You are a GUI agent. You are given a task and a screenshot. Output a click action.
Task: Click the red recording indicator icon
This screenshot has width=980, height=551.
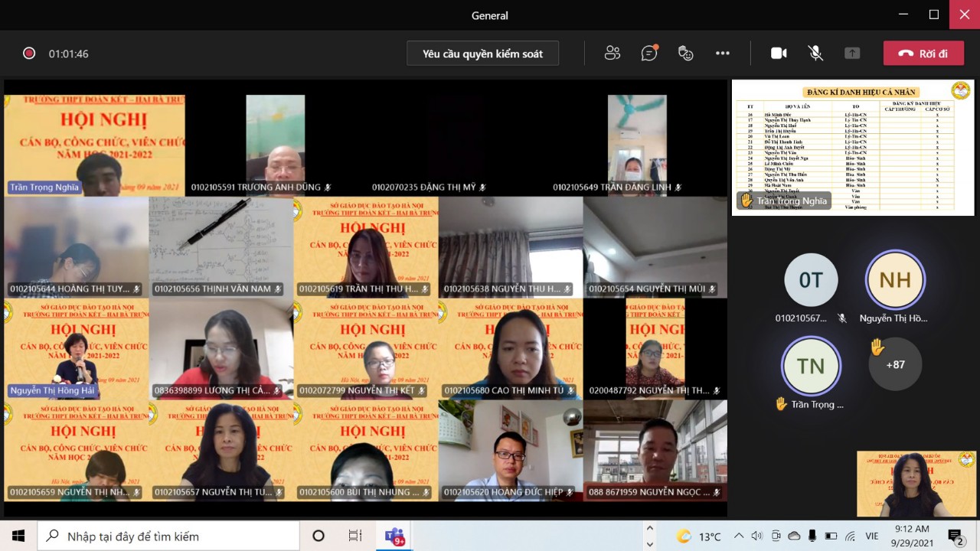[29, 54]
